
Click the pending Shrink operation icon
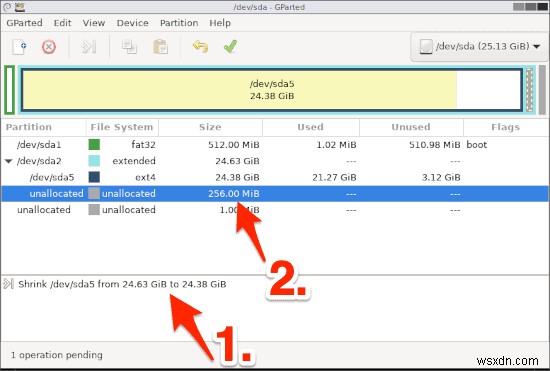[8, 284]
